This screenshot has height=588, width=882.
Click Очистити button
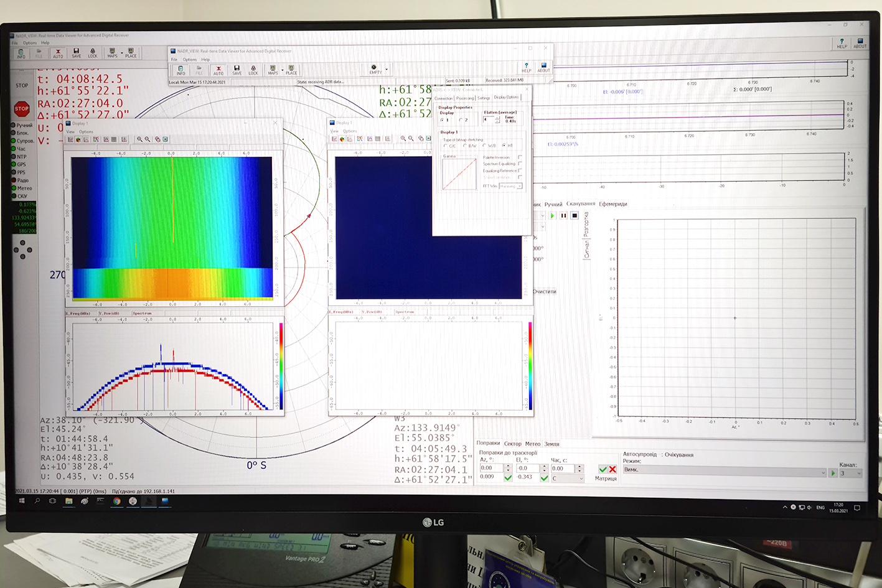(545, 291)
